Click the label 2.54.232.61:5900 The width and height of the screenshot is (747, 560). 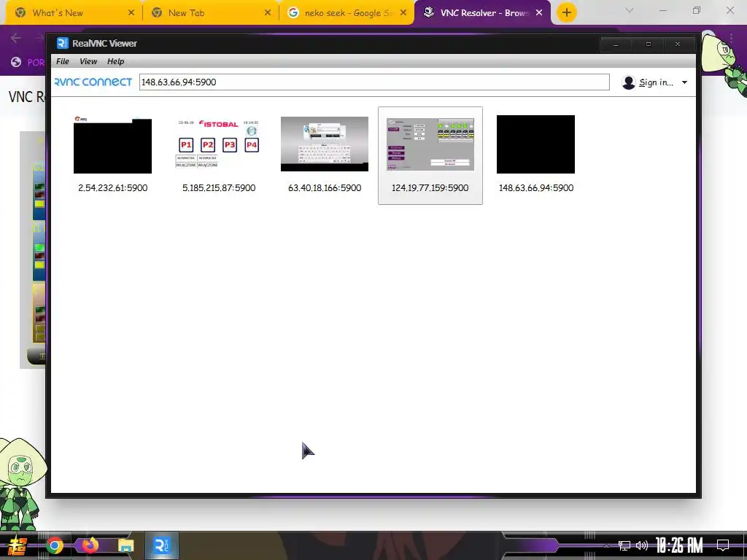(113, 187)
